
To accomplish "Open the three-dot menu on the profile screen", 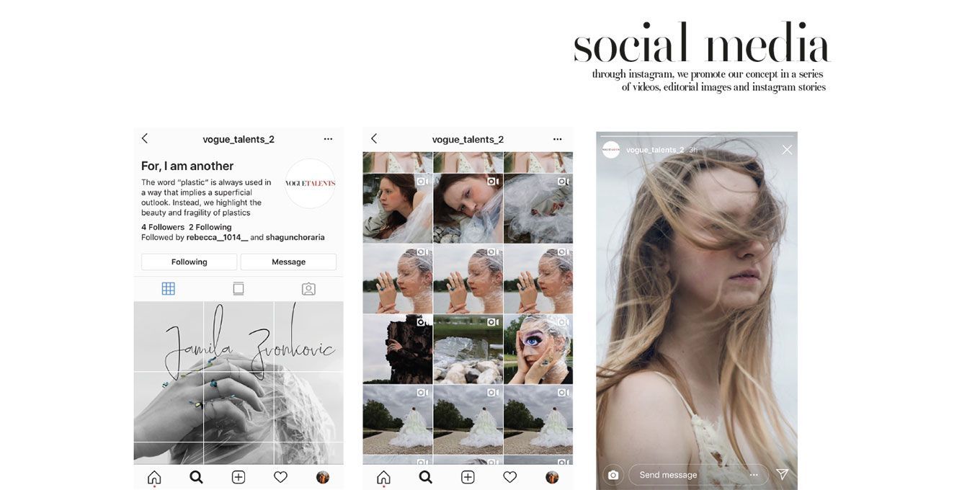I will pyautogui.click(x=328, y=139).
